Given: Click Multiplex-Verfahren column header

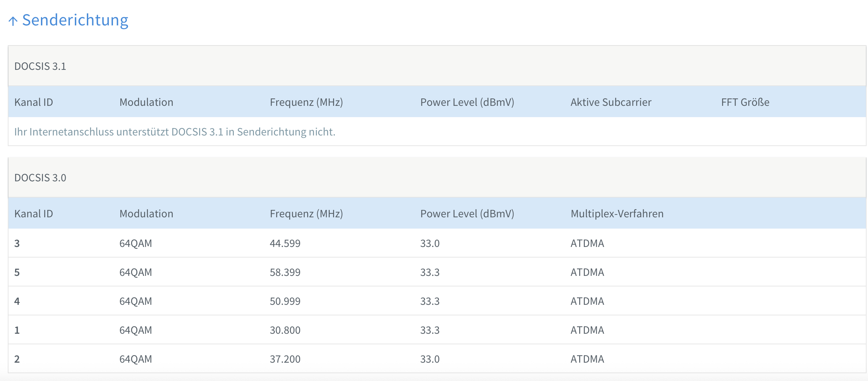Looking at the screenshot, I should (x=617, y=214).
